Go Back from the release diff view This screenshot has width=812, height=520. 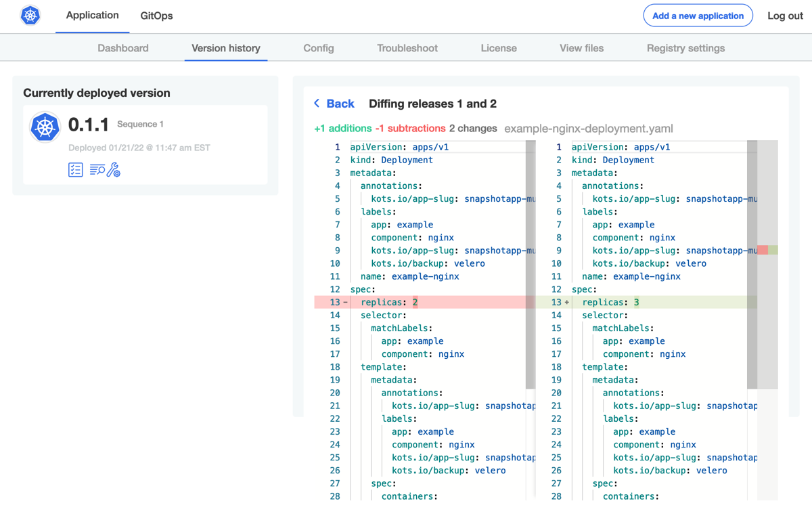tap(334, 104)
